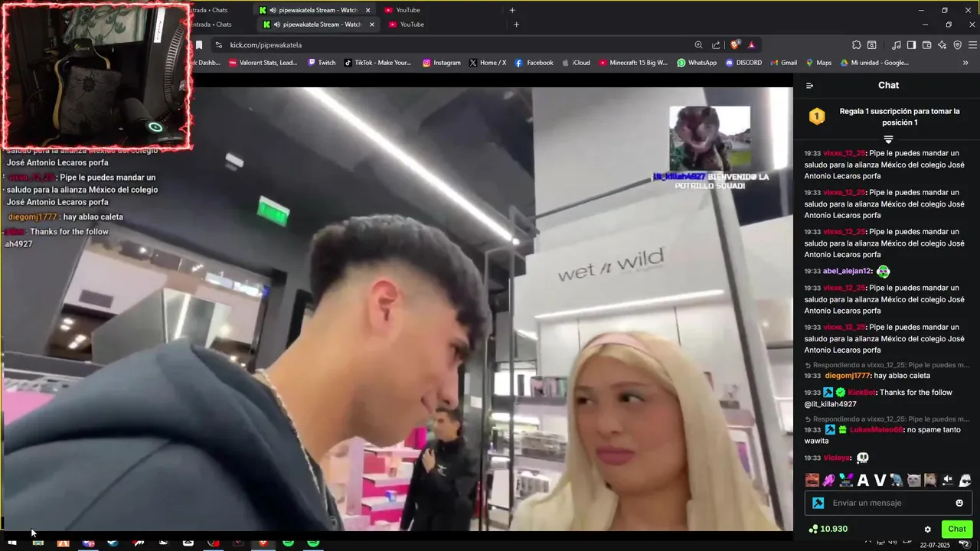Open Twitch bookmark
Image resolution: width=980 pixels, height=551 pixels.
[322, 63]
